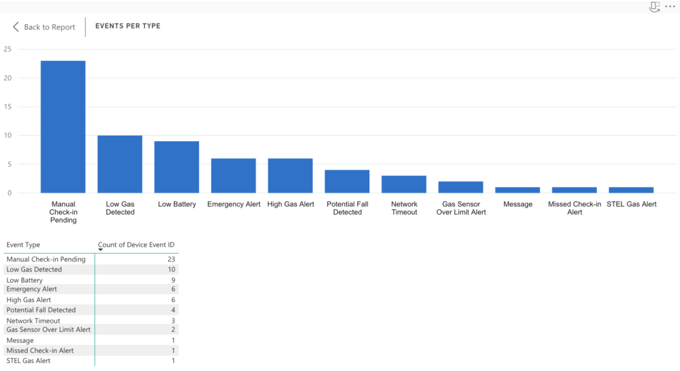Screen dimensions: 680x371
Task: Sort table by Count of Device Event ID header
Action: coord(136,245)
